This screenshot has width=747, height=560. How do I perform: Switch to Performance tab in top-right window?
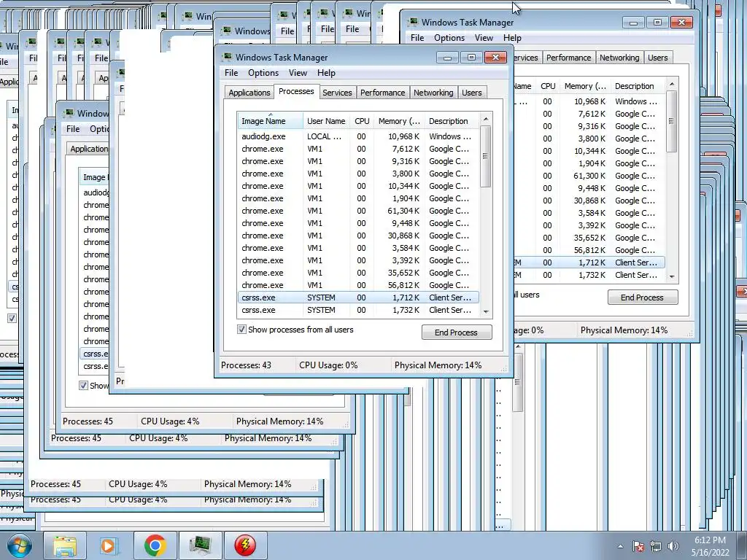tap(568, 58)
